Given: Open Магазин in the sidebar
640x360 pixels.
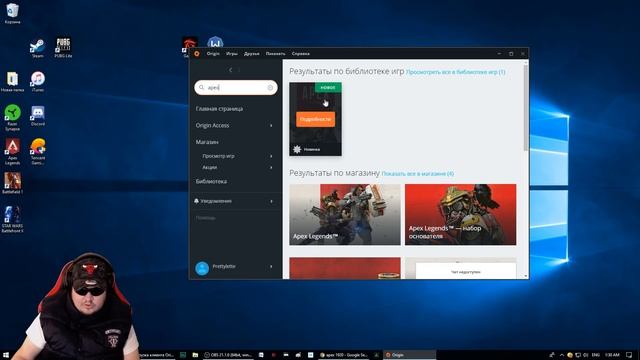Looking at the screenshot, I should 207,142.
